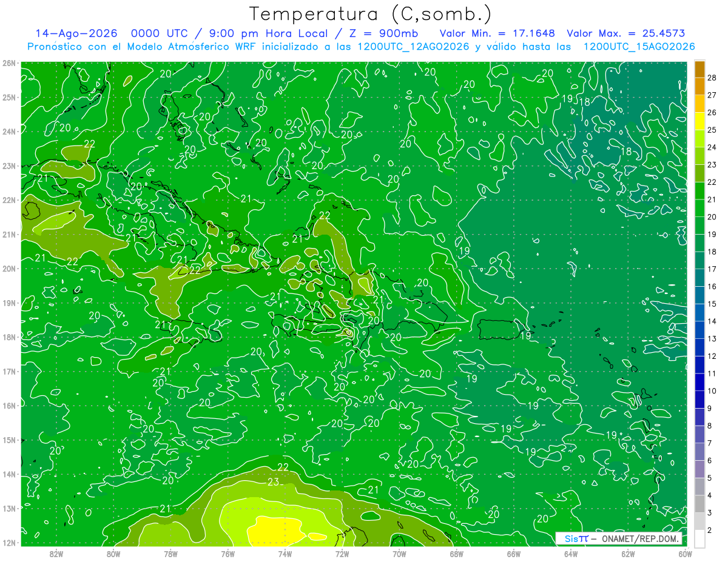This screenshot has height=562, width=728.
Task: Click color legend label '17'
Action: tap(712, 269)
